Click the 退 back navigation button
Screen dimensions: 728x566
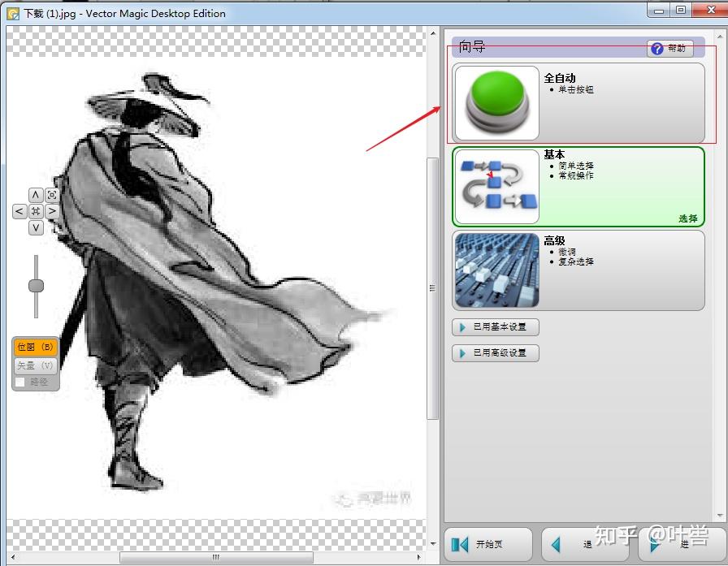[585, 544]
